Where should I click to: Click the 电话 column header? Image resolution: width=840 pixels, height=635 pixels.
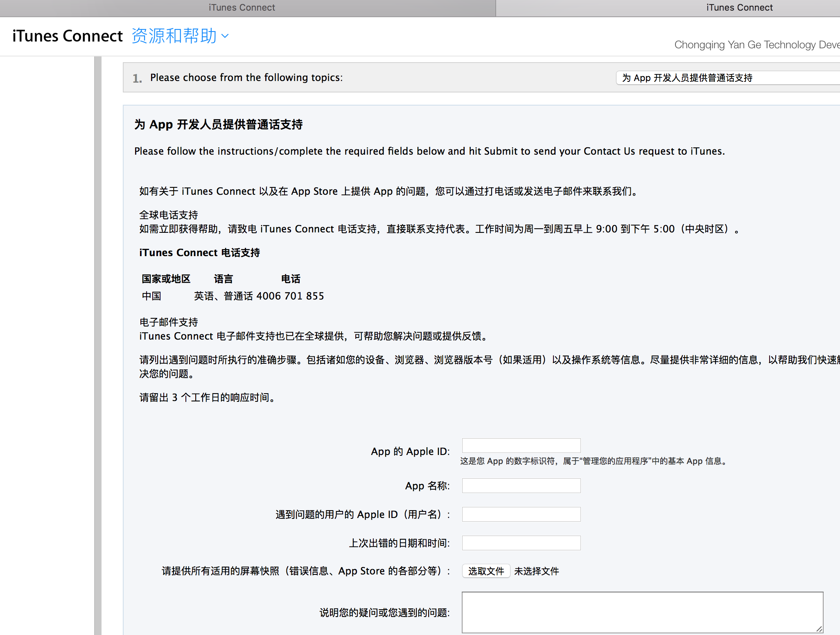coord(291,279)
